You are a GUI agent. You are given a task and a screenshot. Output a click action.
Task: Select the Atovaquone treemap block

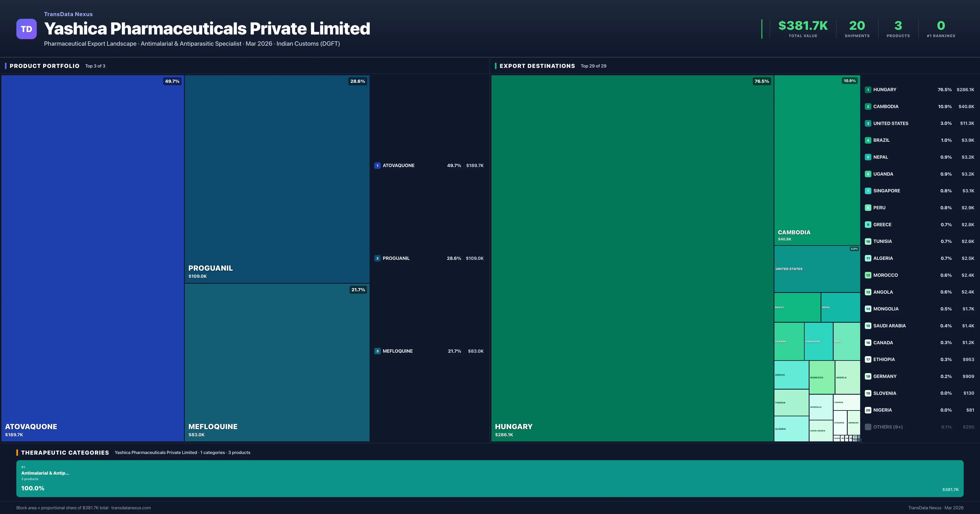pos(92,258)
